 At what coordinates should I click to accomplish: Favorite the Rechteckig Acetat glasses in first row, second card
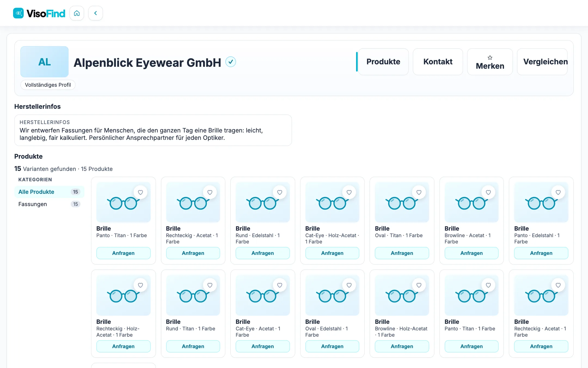point(210,192)
